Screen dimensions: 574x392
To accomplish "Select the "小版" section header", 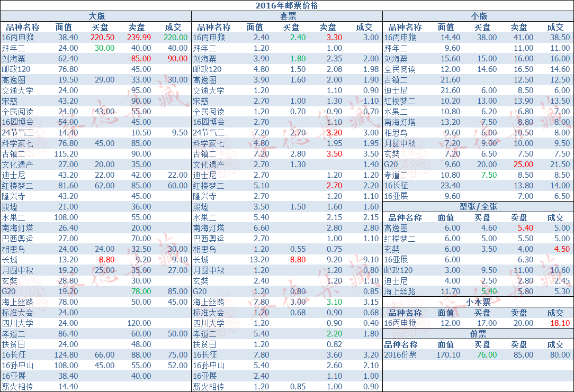I will (479, 16).
